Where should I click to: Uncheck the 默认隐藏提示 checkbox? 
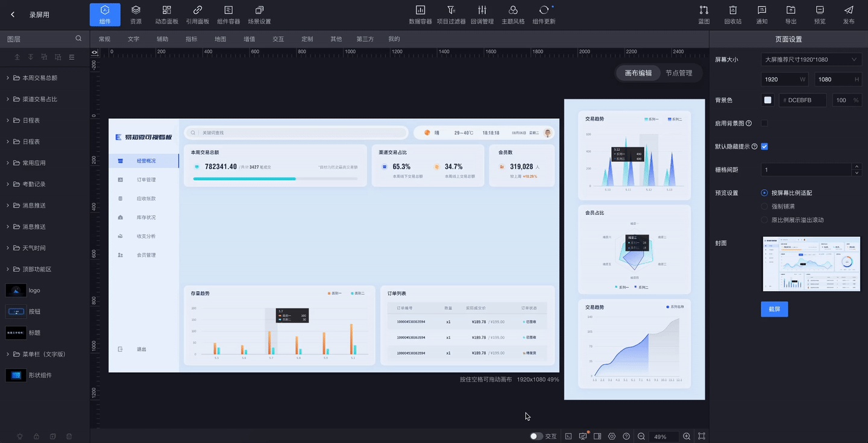point(764,146)
